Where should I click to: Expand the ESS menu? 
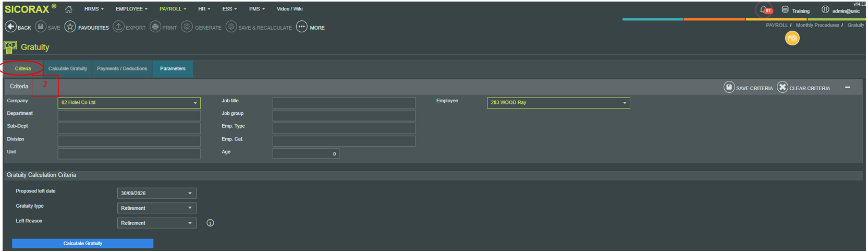tap(229, 9)
